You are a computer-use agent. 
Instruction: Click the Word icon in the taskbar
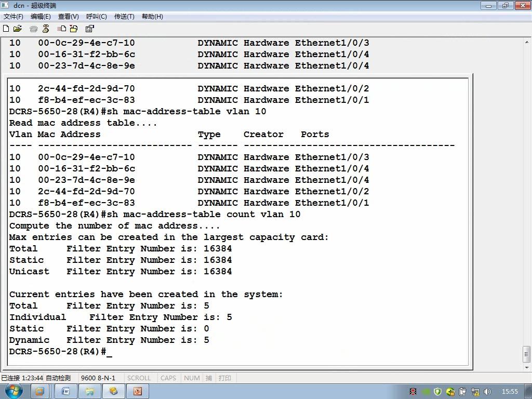click(x=65, y=392)
